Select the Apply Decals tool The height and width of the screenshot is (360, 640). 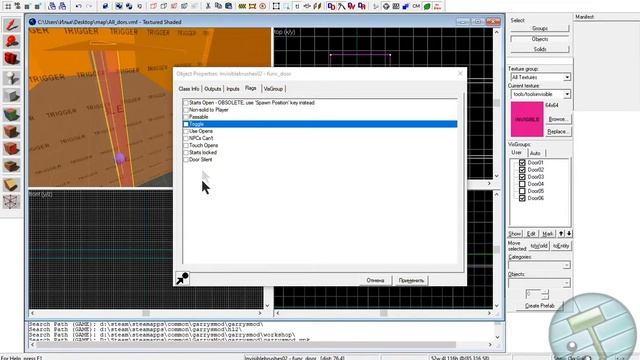point(11,149)
